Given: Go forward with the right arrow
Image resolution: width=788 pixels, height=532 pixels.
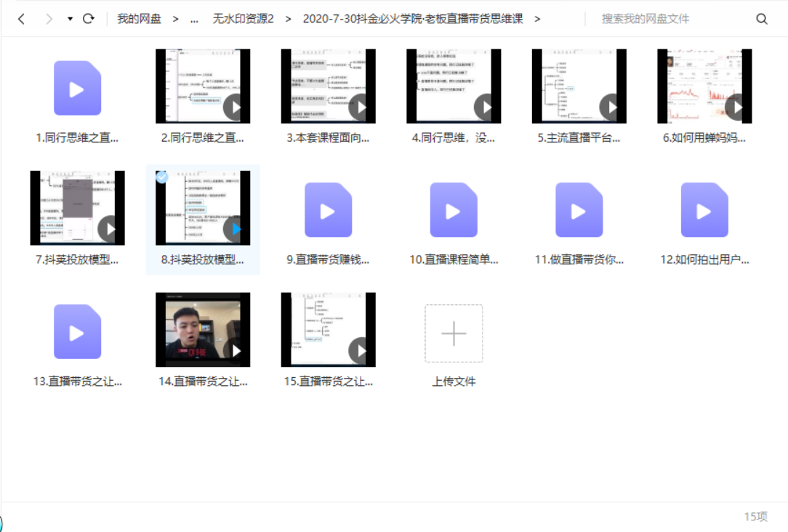Looking at the screenshot, I should (x=49, y=19).
